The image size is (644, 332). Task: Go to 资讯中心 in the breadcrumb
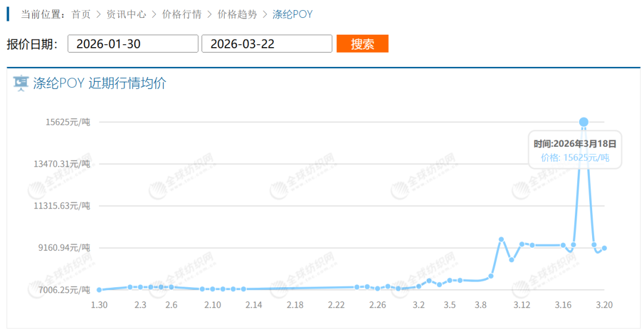[126, 14]
